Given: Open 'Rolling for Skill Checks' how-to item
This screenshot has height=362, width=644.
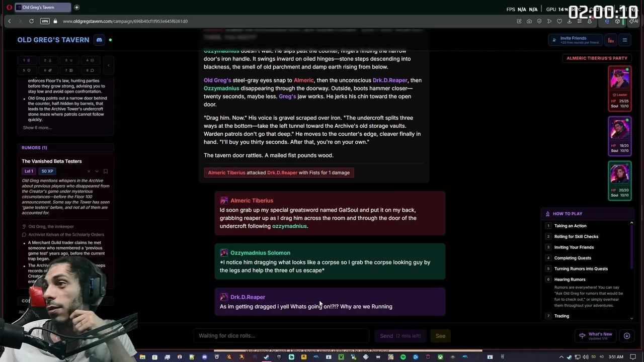Looking at the screenshot, I should tap(576, 237).
